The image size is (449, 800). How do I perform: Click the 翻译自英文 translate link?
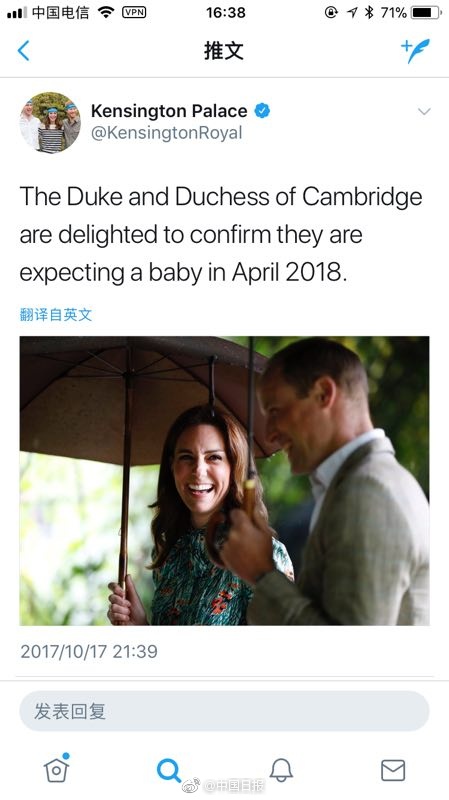click(56, 314)
